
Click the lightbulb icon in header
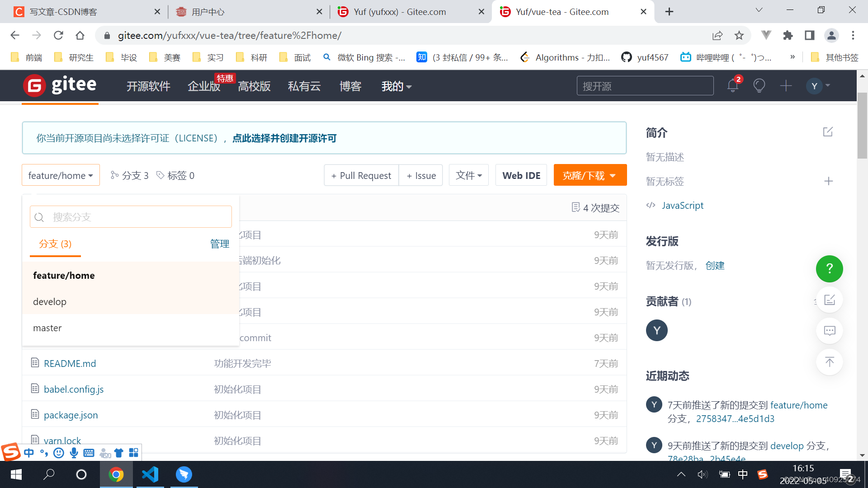point(759,85)
